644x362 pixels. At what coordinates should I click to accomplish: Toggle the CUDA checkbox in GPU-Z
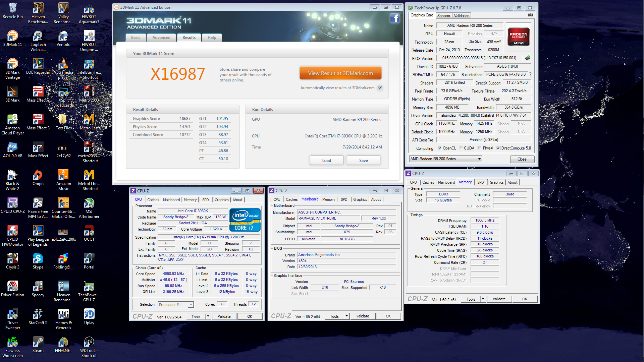tap(461, 148)
